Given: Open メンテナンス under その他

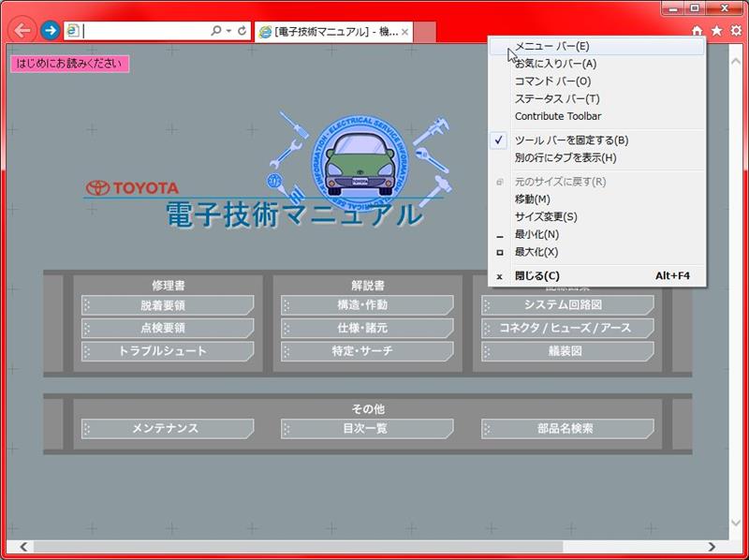Looking at the screenshot, I should [168, 429].
